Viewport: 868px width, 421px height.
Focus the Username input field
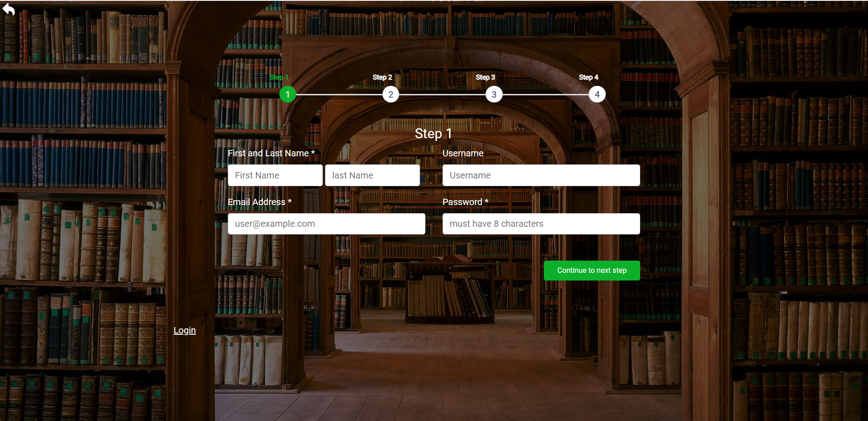(541, 175)
